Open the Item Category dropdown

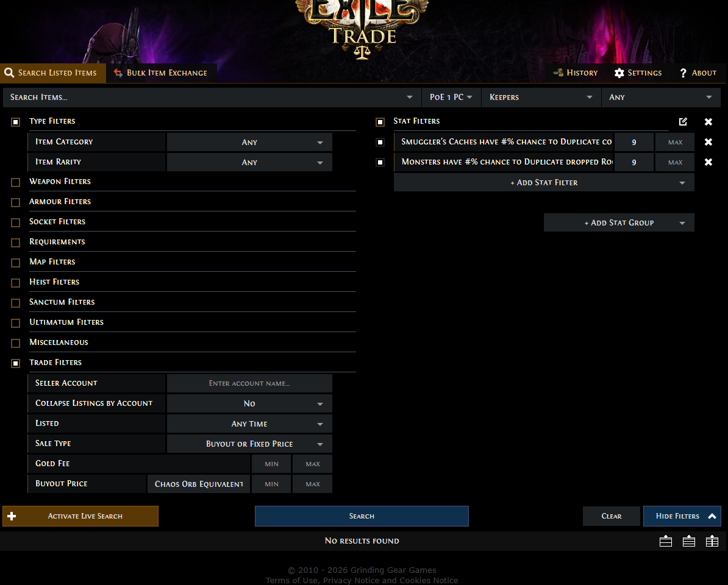click(249, 142)
